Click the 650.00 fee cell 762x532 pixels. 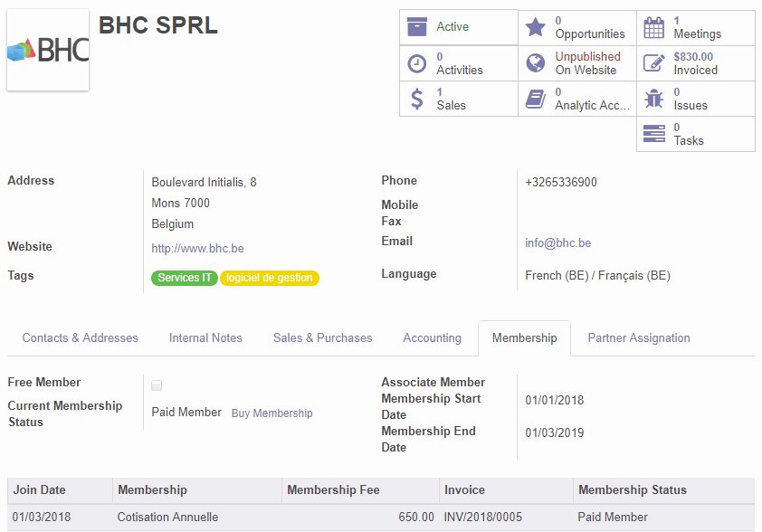pos(416,517)
